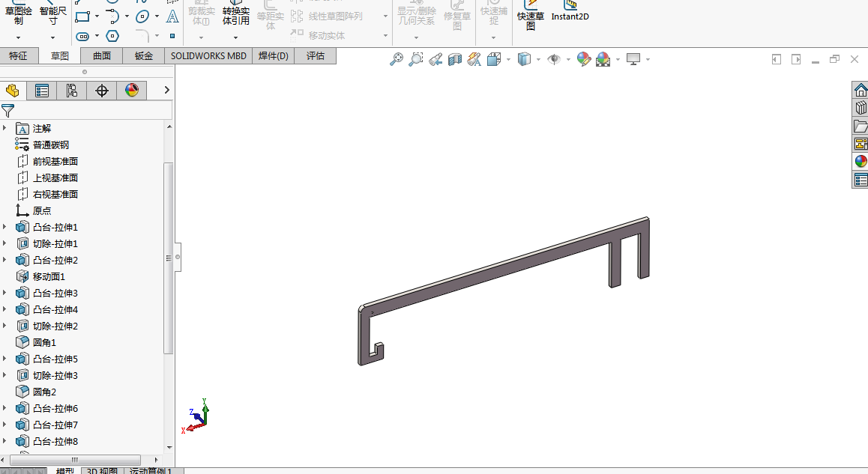The width and height of the screenshot is (868, 474).
Task: Click the 草图绘制 sketch button
Action: [18, 13]
